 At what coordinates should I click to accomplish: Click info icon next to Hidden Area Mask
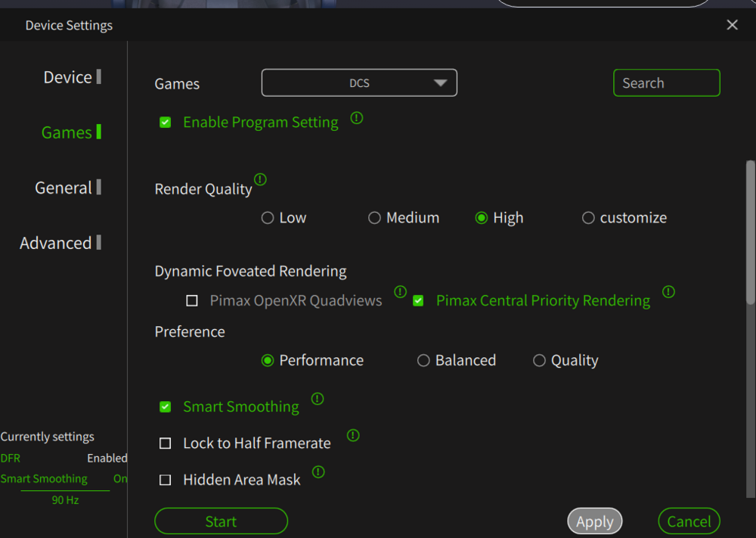(x=318, y=471)
